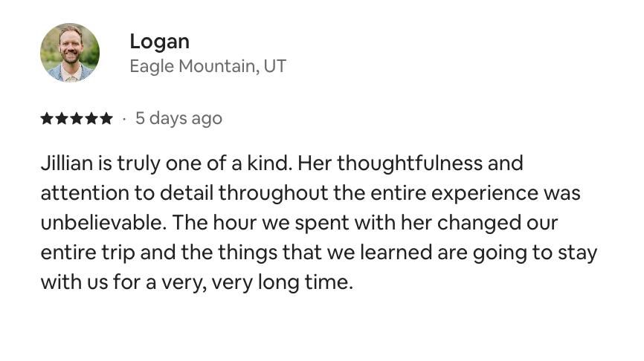Click the third rating star
This screenshot has height=361, width=644.
coord(77,119)
